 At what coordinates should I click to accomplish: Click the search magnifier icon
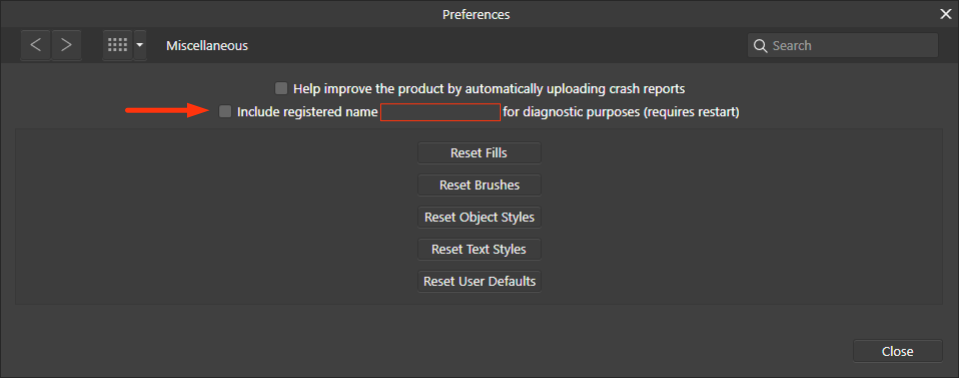pos(760,46)
